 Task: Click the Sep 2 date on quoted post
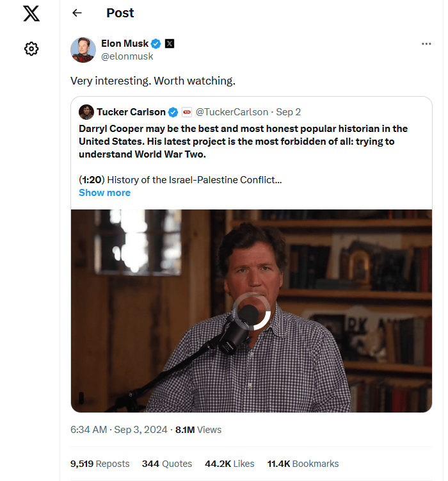pyautogui.click(x=288, y=112)
